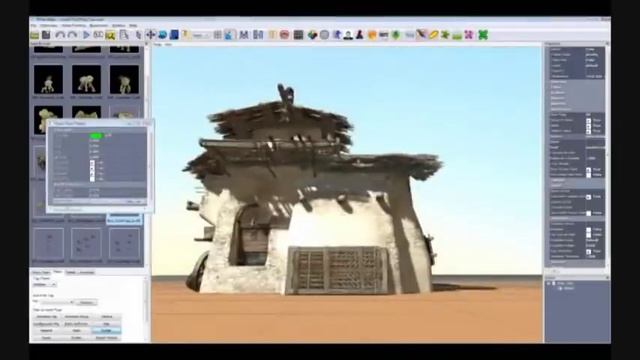Click the green open-folder toolbar icon
This screenshot has height=360, width=640.
click(35, 36)
